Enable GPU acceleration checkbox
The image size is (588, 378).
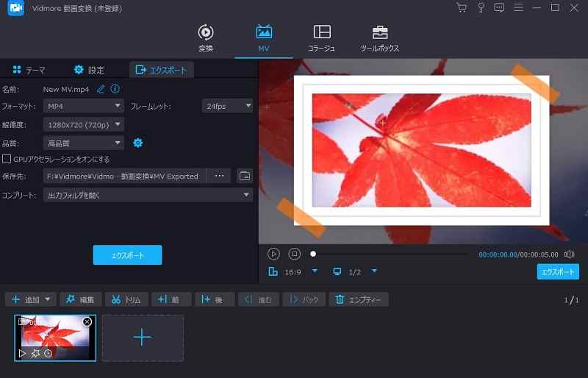coord(7,159)
